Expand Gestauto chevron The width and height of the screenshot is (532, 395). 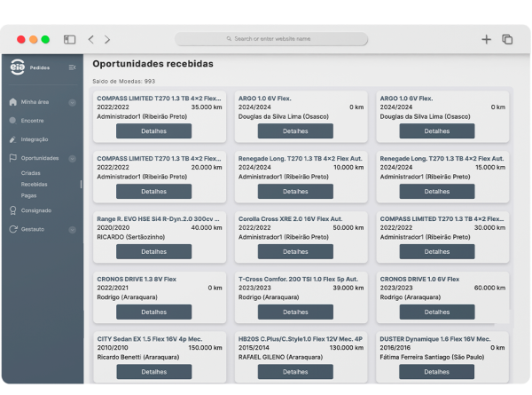pyautogui.click(x=73, y=230)
